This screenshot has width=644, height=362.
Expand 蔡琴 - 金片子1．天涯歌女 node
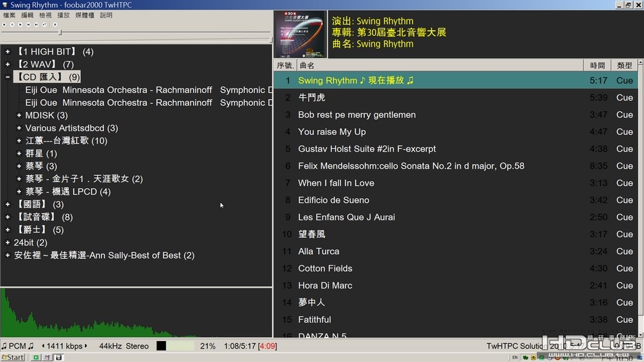(19, 179)
